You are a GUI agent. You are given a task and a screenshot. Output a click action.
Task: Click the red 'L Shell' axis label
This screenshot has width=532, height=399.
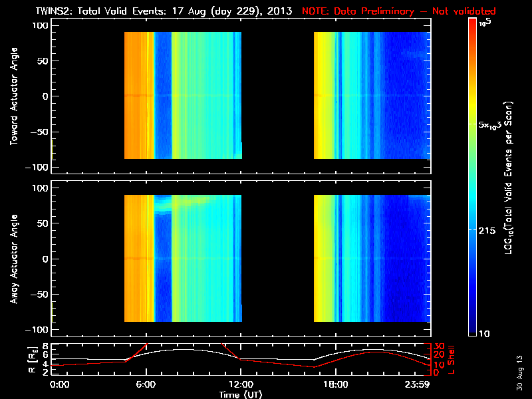[451, 360]
